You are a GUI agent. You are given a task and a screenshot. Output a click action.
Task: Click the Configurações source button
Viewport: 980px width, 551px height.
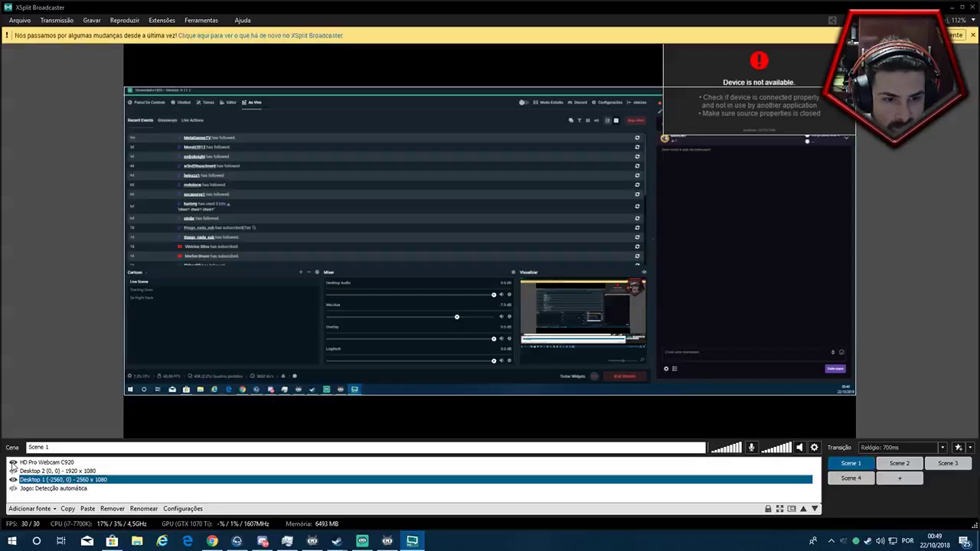[x=183, y=509]
